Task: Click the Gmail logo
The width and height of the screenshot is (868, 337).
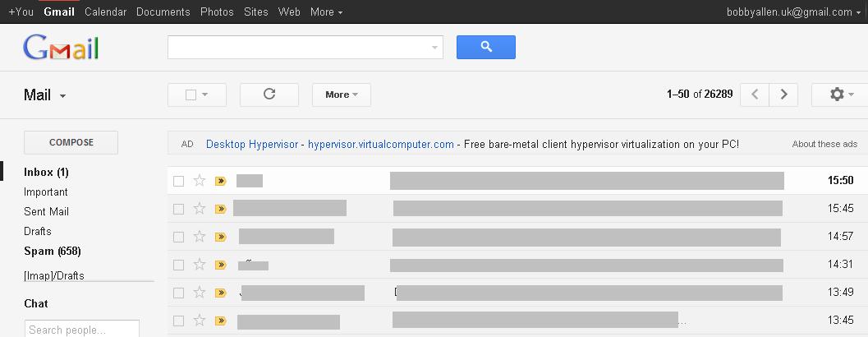Action: click(x=61, y=48)
